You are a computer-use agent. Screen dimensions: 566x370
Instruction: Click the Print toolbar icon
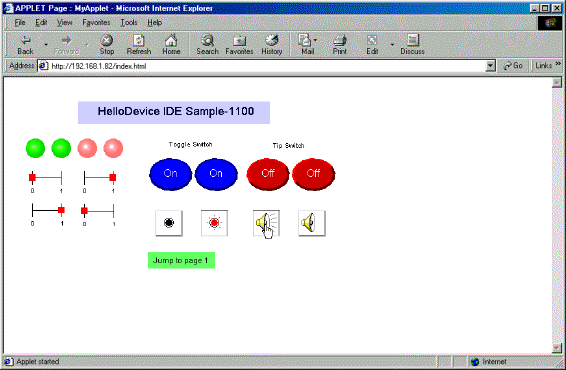pyautogui.click(x=340, y=44)
